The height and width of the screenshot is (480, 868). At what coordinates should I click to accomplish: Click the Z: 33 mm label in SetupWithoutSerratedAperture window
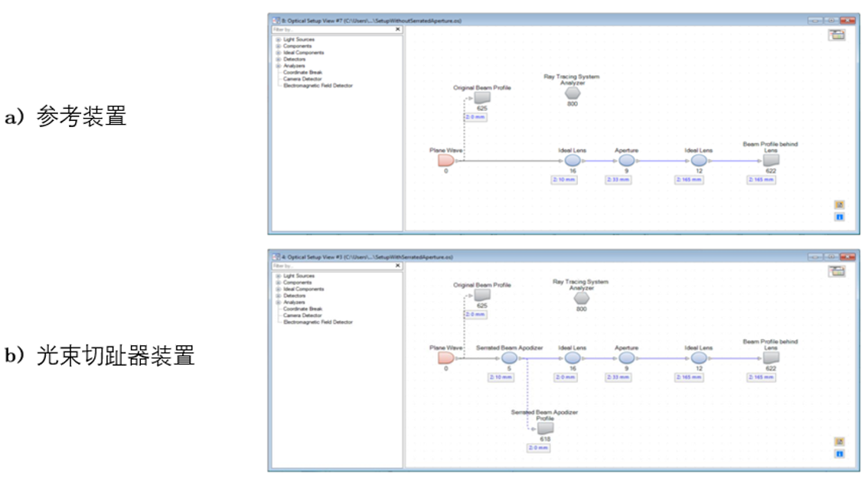point(618,179)
